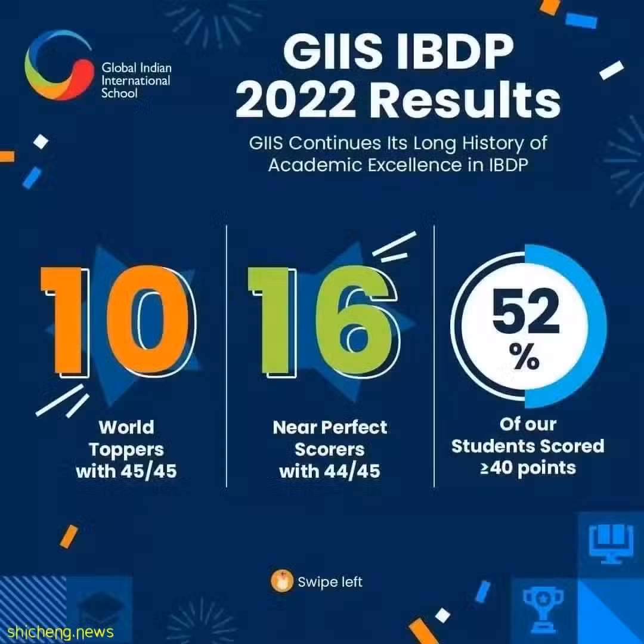Click 'Academic Excellence in IBDP' line
644x644 pixels.
point(398,165)
